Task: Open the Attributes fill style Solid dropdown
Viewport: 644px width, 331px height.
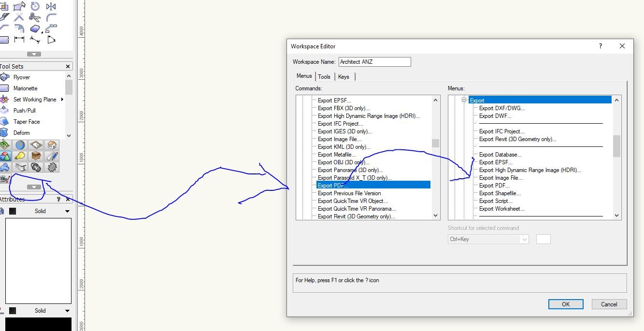Action: pyautogui.click(x=67, y=211)
